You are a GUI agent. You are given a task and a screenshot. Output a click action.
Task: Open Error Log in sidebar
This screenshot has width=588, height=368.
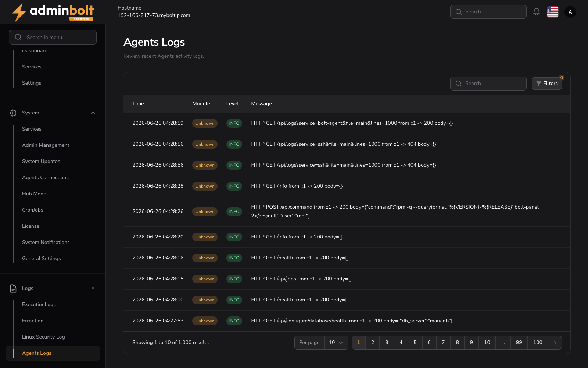pyautogui.click(x=33, y=321)
